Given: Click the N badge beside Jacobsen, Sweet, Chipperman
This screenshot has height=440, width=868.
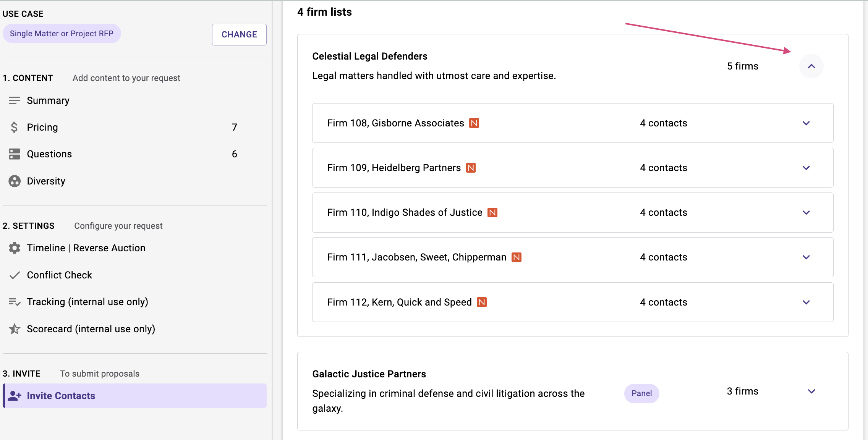Looking at the screenshot, I should [517, 257].
